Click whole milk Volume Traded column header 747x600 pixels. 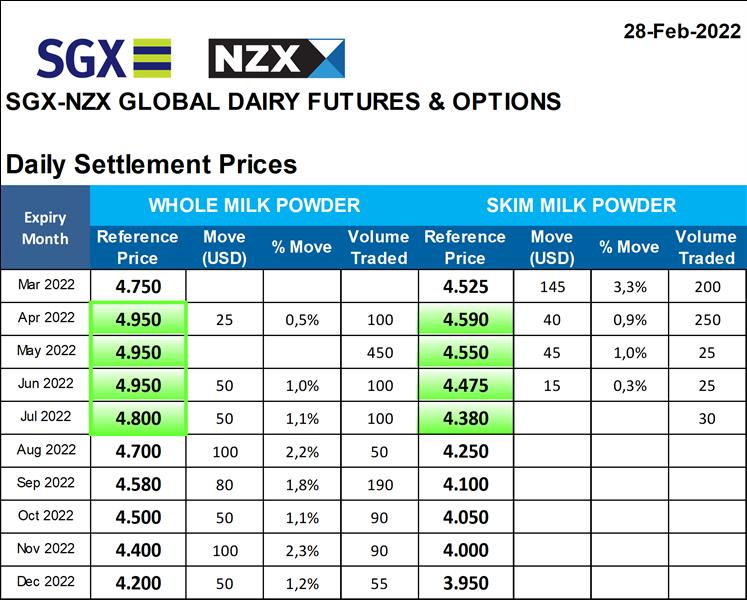[378, 247]
